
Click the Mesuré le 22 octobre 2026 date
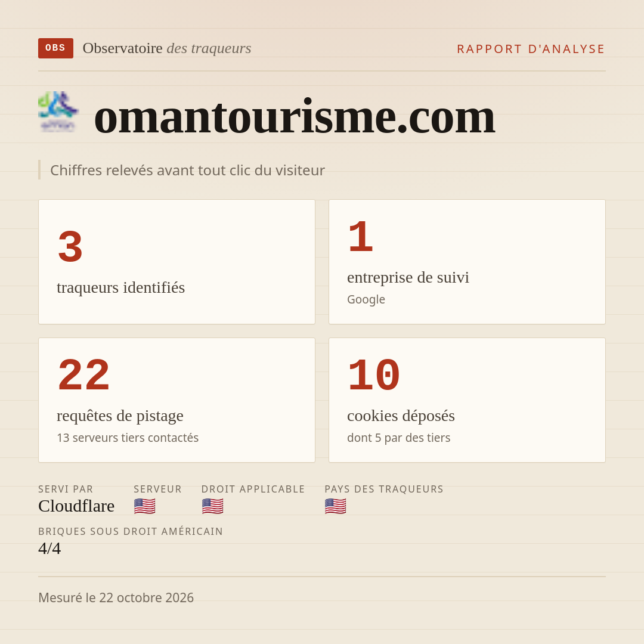116,597
